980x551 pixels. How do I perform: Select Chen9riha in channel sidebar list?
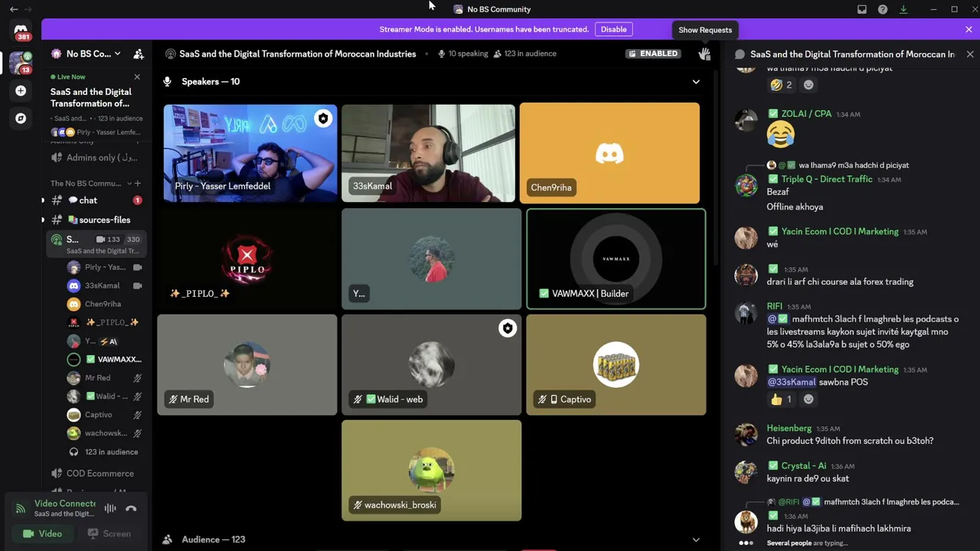(105, 304)
